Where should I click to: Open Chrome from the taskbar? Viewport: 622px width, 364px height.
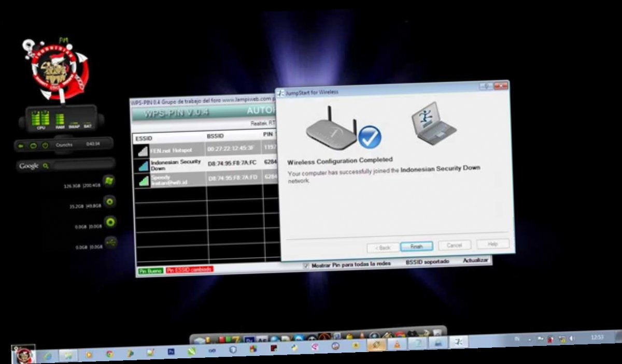tap(109, 355)
